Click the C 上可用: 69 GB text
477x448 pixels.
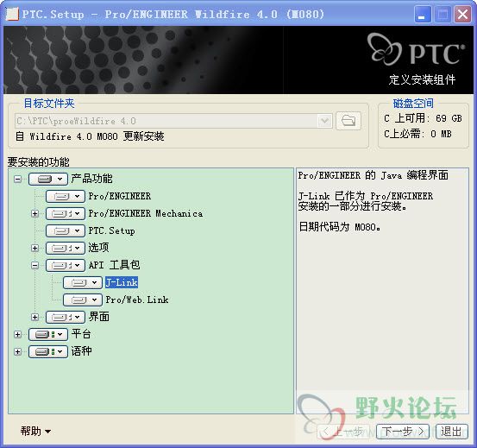pos(423,118)
